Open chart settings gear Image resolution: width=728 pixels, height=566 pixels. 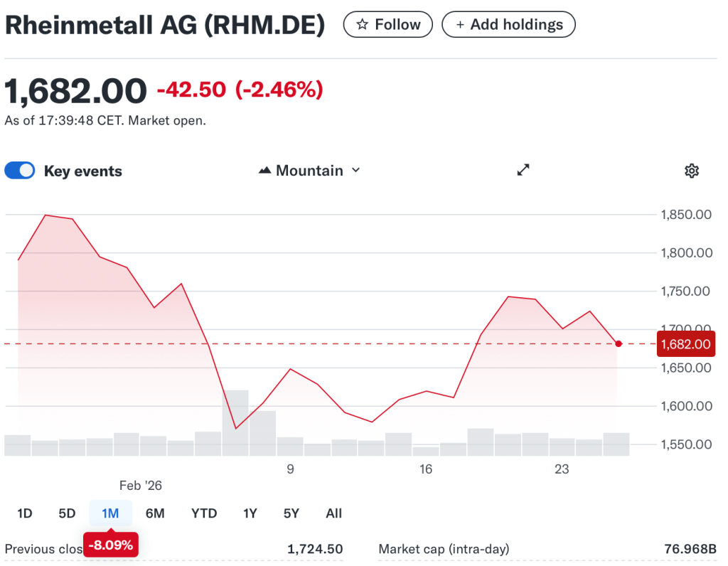coord(691,171)
